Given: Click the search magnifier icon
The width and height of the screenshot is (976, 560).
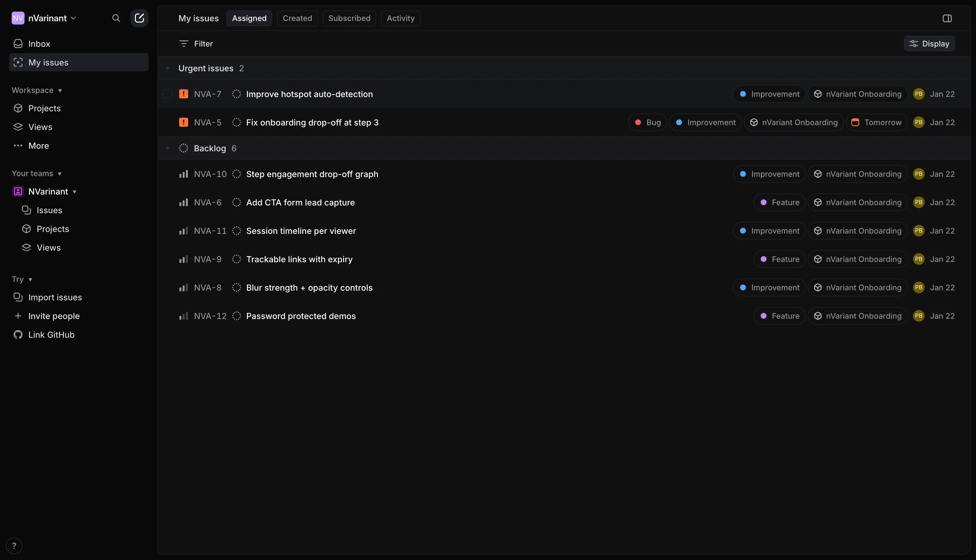Looking at the screenshot, I should (116, 18).
